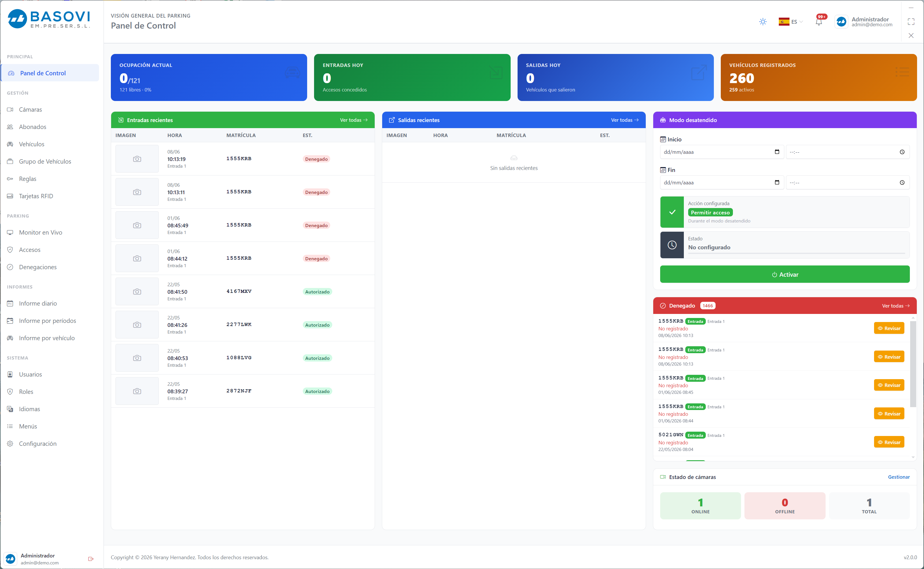This screenshot has width=924, height=569.
Task: Enter fullscreen with the expand icon
Action: [911, 22]
